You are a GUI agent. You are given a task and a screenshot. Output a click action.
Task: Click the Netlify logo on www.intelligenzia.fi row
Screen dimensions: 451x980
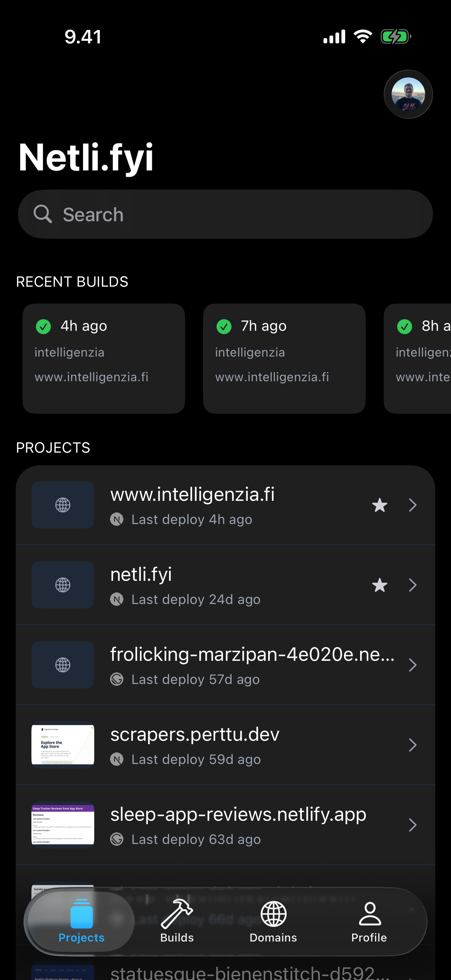click(117, 519)
